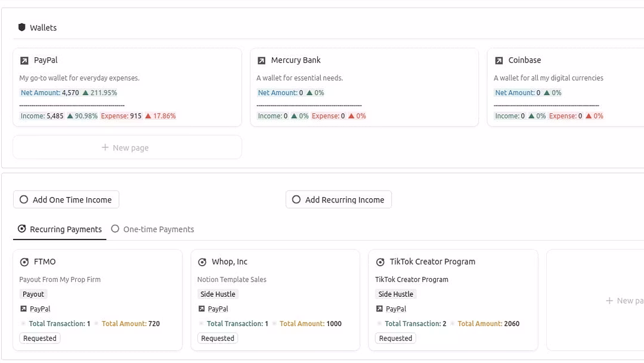Click the Add One Time Income circle icon
The height and width of the screenshot is (363, 644).
pyautogui.click(x=24, y=199)
